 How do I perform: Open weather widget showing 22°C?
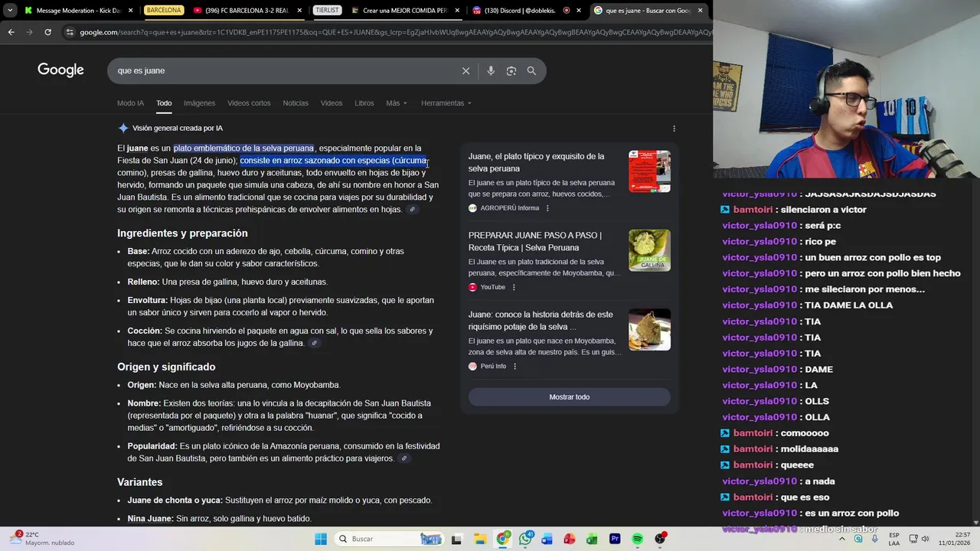click(42, 539)
